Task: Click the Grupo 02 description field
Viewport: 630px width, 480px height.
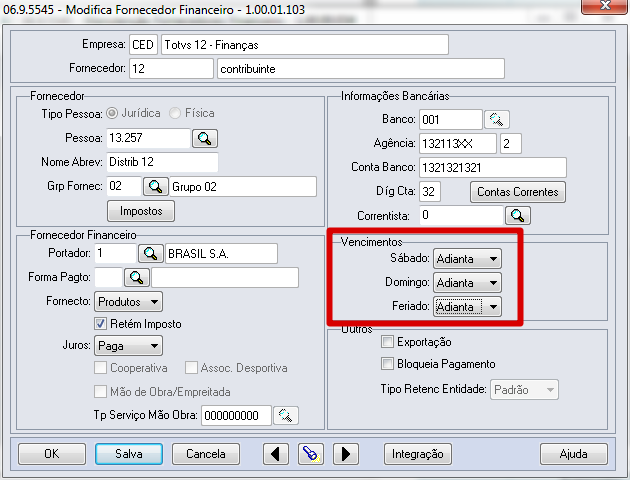Action: tap(243, 186)
